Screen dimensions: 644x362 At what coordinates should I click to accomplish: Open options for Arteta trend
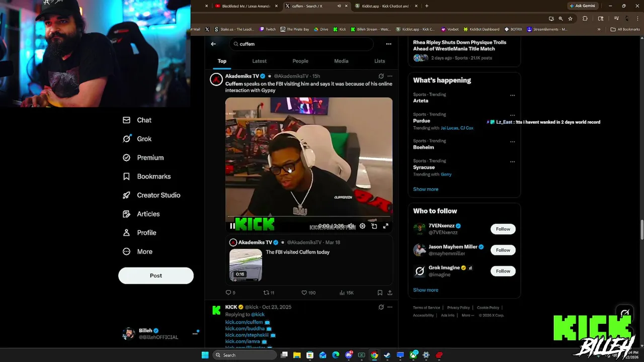pyautogui.click(x=512, y=95)
